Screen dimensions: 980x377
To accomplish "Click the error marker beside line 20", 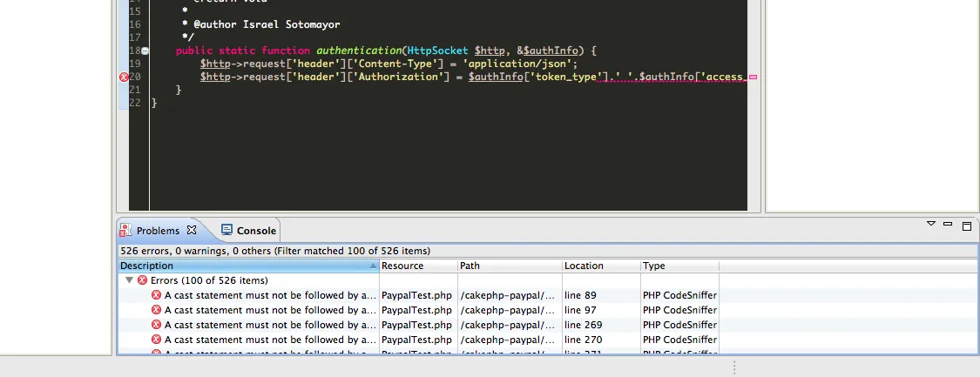I will point(124,77).
